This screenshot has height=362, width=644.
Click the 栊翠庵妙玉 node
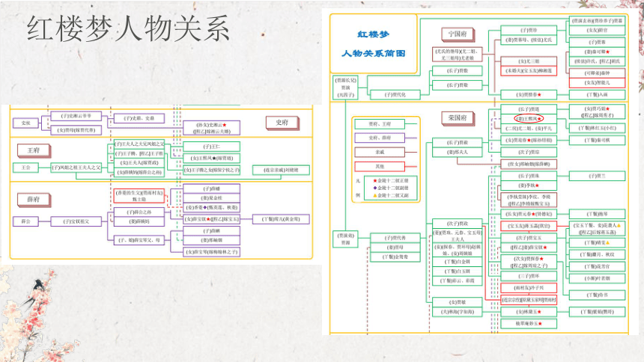tap(529, 323)
